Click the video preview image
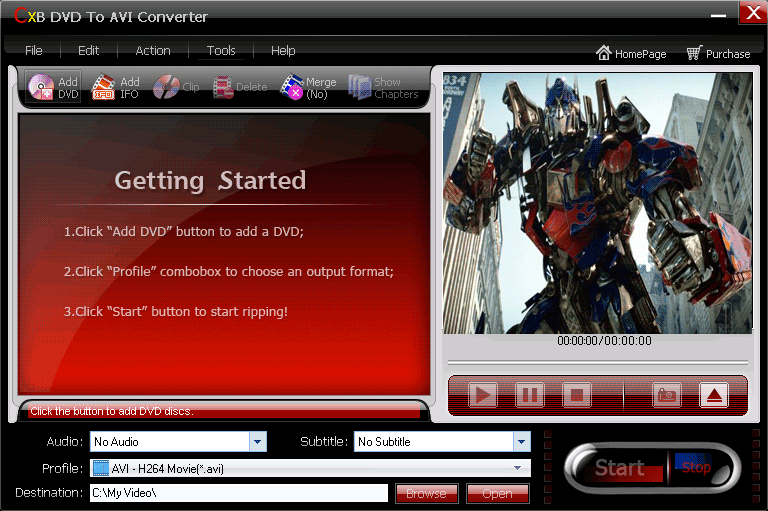This screenshot has width=768, height=511. click(598, 203)
